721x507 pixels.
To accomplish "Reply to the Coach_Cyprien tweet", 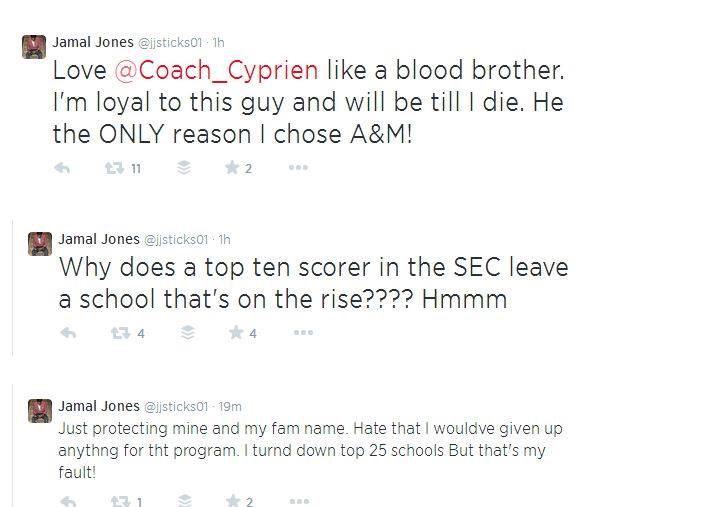I will click(62, 168).
